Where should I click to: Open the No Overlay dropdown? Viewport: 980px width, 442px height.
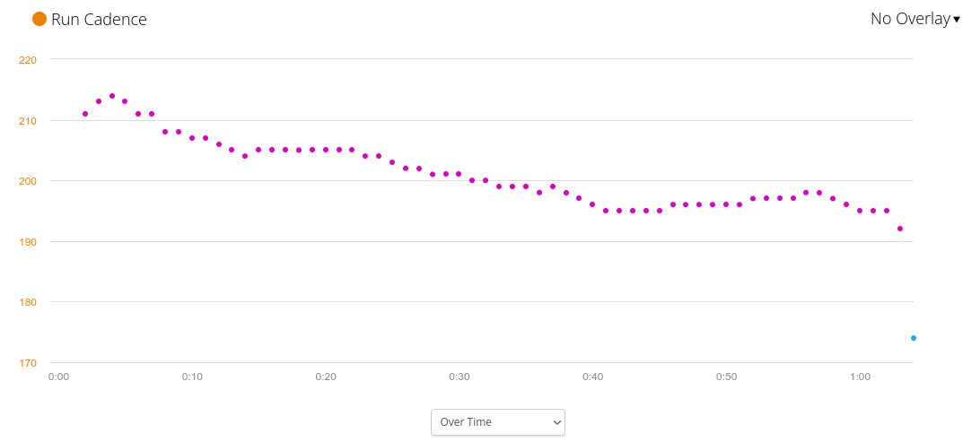[910, 19]
